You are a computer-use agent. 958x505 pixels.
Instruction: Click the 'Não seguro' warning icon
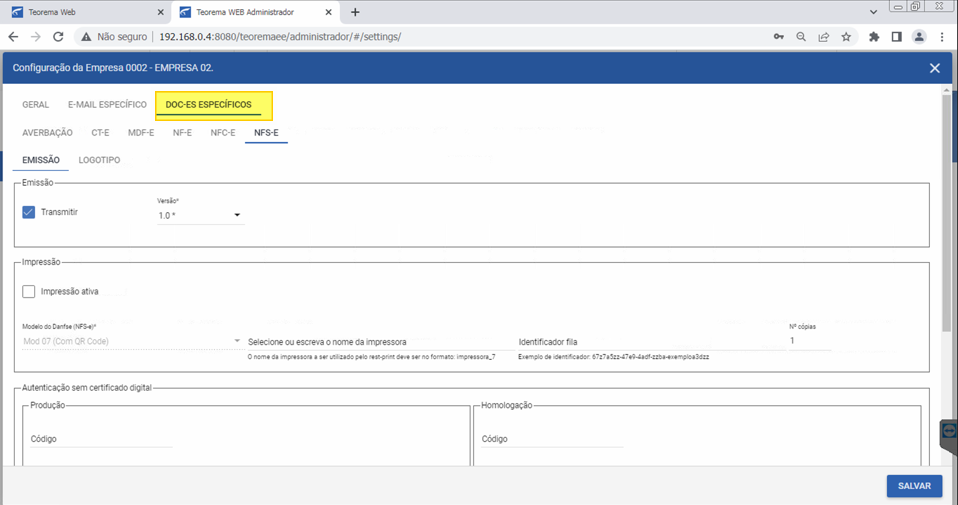click(86, 37)
